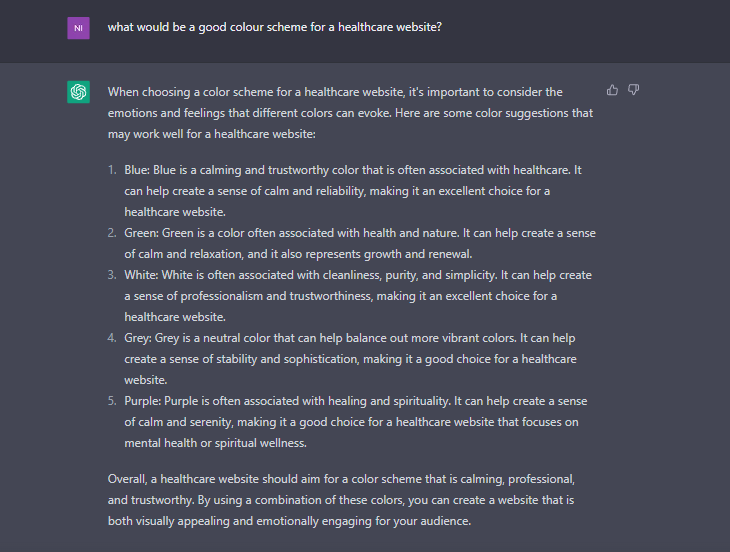The height and width of the screenshot is (552, 730).
Task: Click the list number 2 marker
Action: (x=112, y=233)
